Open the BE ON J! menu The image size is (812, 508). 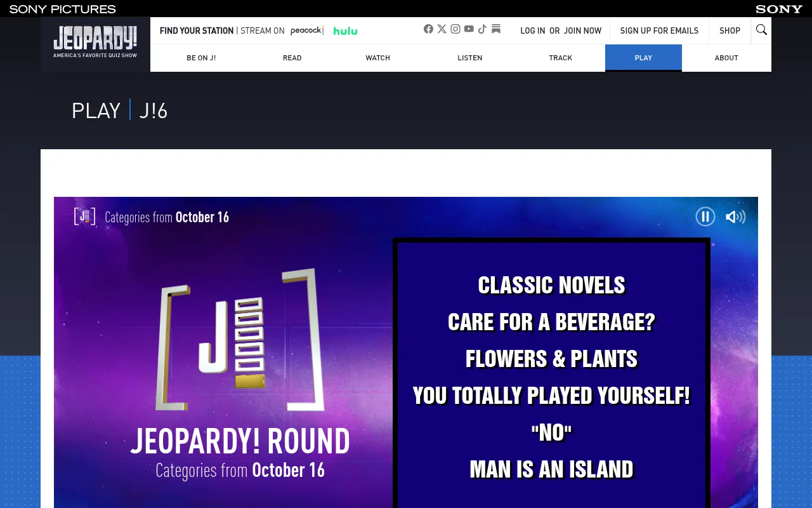click(201, 58)
